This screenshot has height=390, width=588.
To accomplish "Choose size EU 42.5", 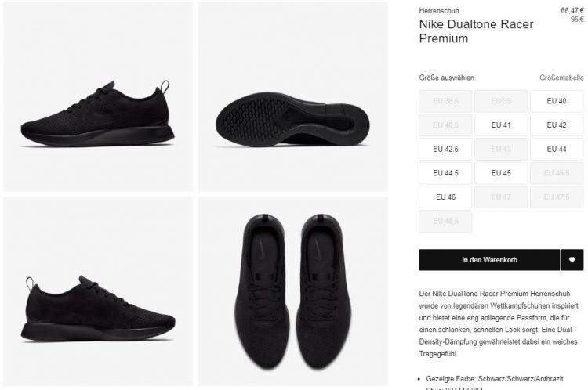I will click(445, 149).
